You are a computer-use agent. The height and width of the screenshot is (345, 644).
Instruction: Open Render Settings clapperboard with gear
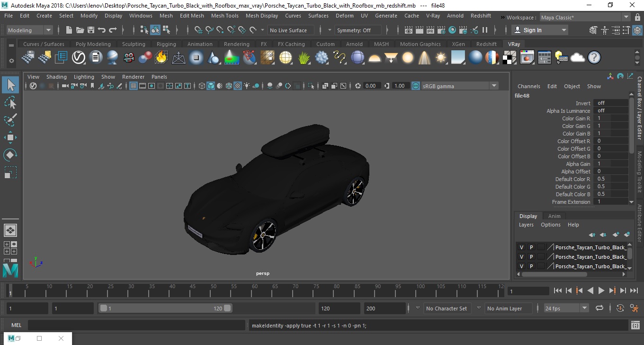(441, 30)
